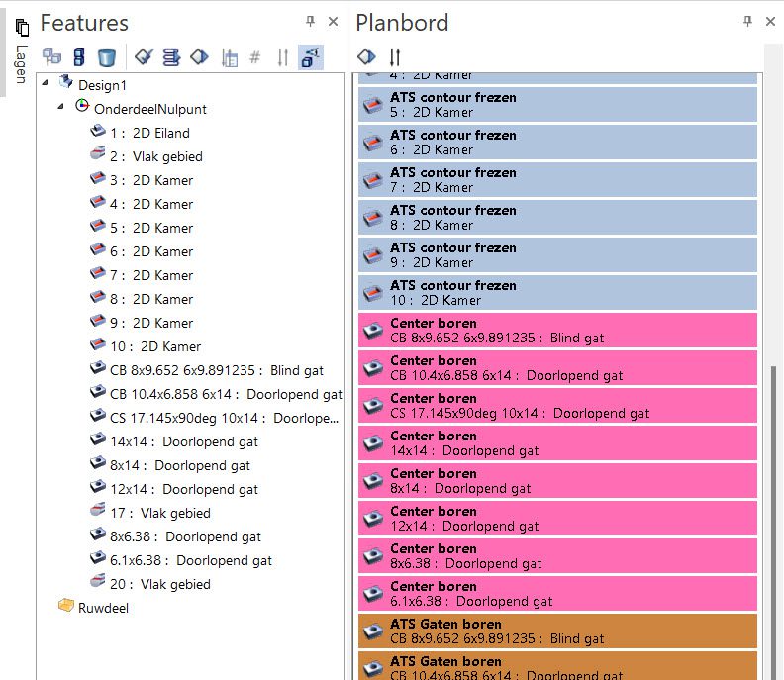
Task: Pin the Planbord panel
Action: point(747,22)
